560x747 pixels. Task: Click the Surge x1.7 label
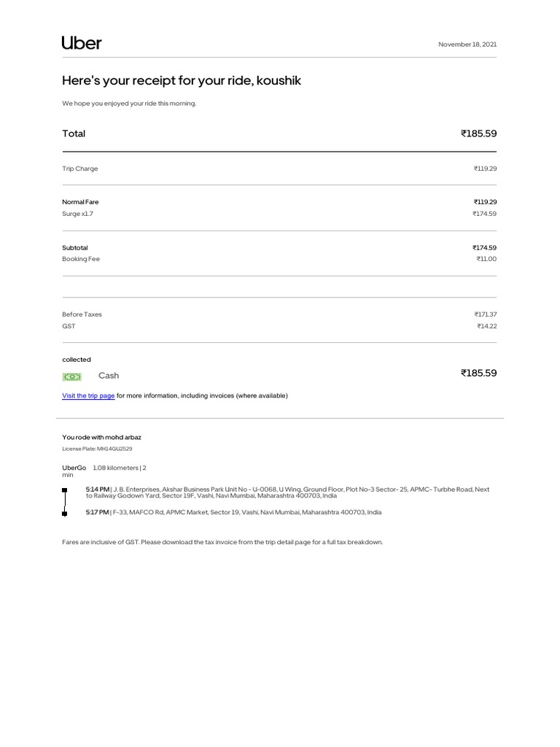77,214
